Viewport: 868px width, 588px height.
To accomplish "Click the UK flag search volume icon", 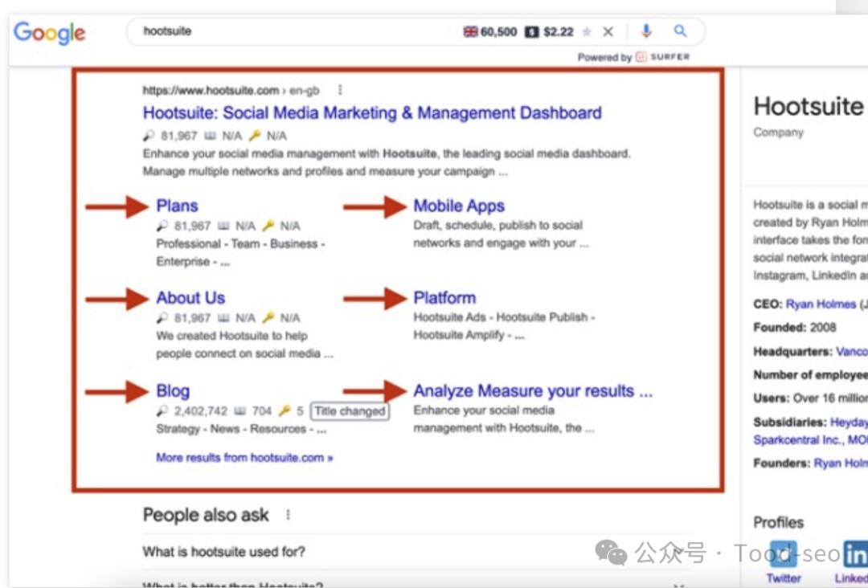I will click(x=470, y=31).
